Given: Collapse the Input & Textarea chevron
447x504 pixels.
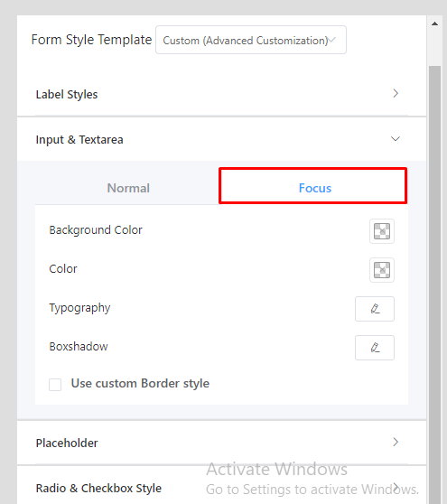Looking at the screenshot, I should pyautogui.click(x=396, y=139).
